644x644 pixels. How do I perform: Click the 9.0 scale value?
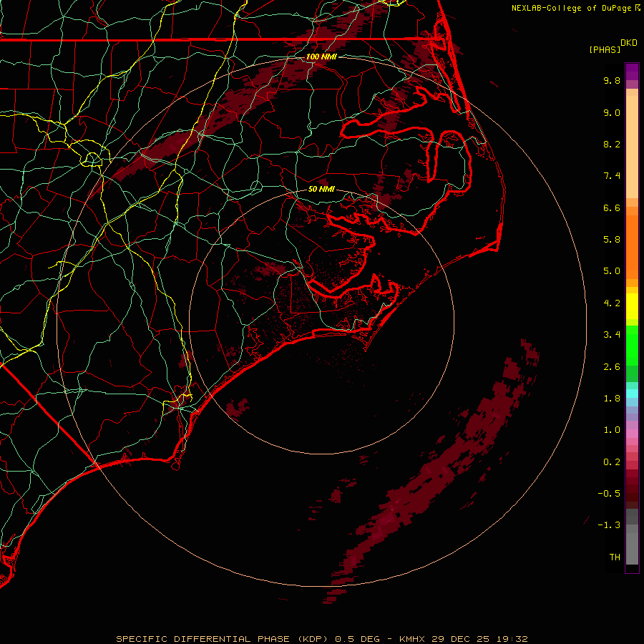(612, 112)
